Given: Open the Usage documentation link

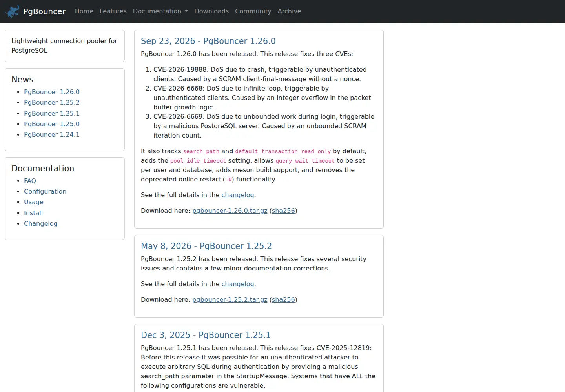Looking at the screenshot, I should tap(34, 202).
